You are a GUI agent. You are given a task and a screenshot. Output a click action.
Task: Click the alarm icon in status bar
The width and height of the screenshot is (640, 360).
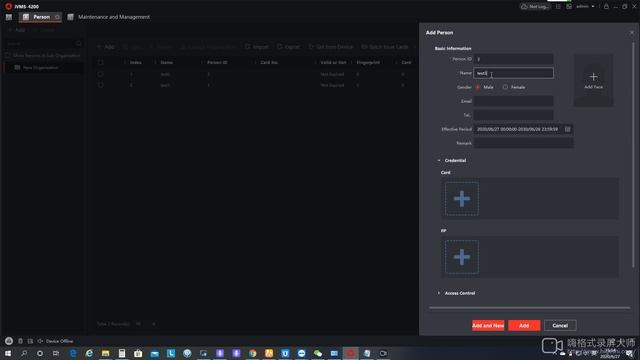[9, 341]
